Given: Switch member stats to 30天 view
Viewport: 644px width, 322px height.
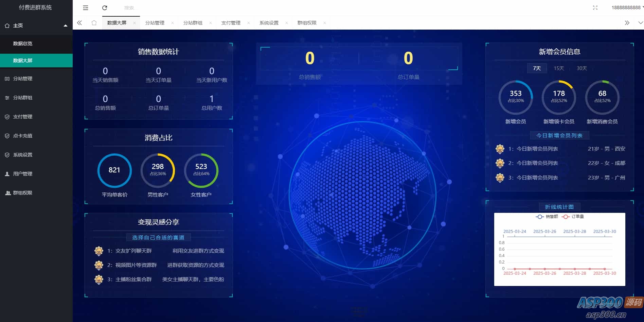Looking at the screenshot, I should click(x=582, y=68).
